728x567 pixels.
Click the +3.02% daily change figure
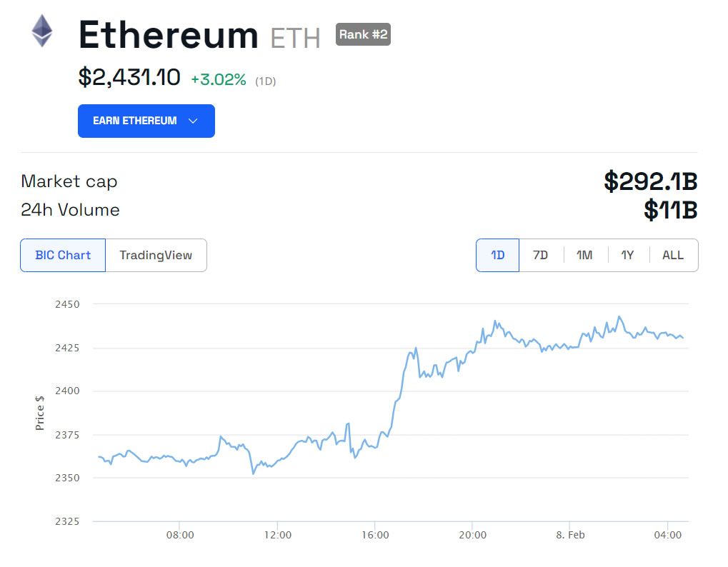(219, 80)
